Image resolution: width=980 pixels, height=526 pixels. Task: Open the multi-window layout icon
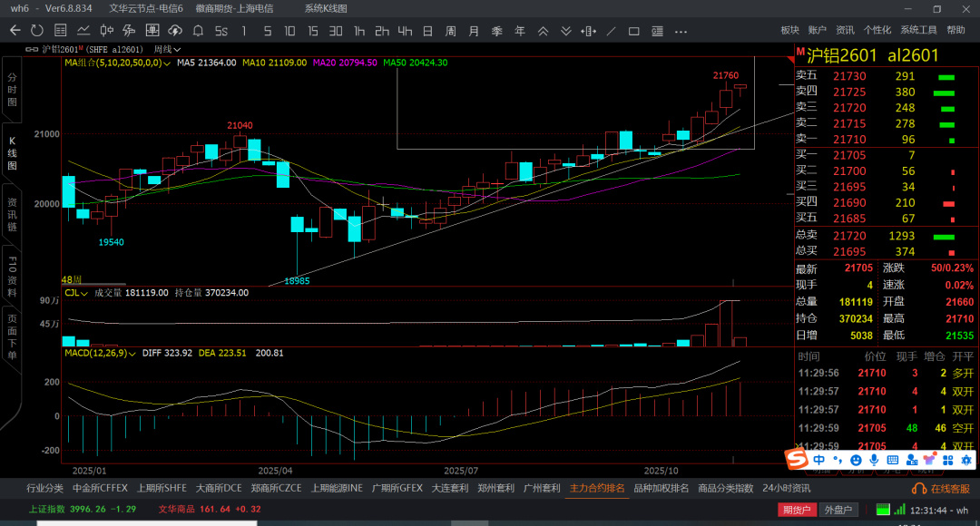152,31
